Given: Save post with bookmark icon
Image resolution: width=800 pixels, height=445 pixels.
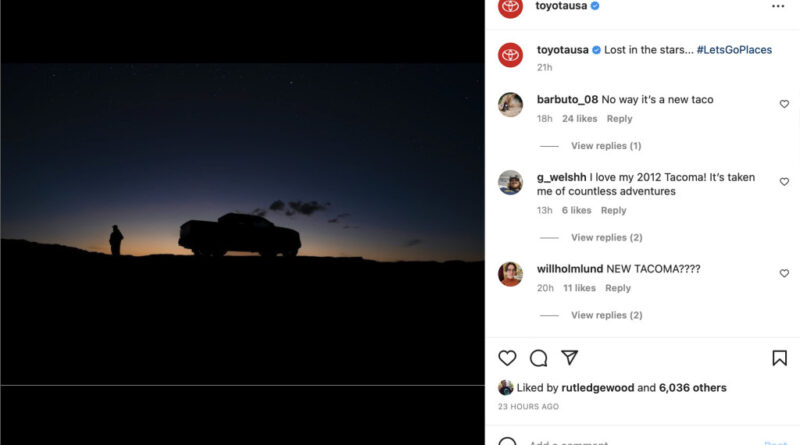Looking at the screenshot, I should (779, 358).
